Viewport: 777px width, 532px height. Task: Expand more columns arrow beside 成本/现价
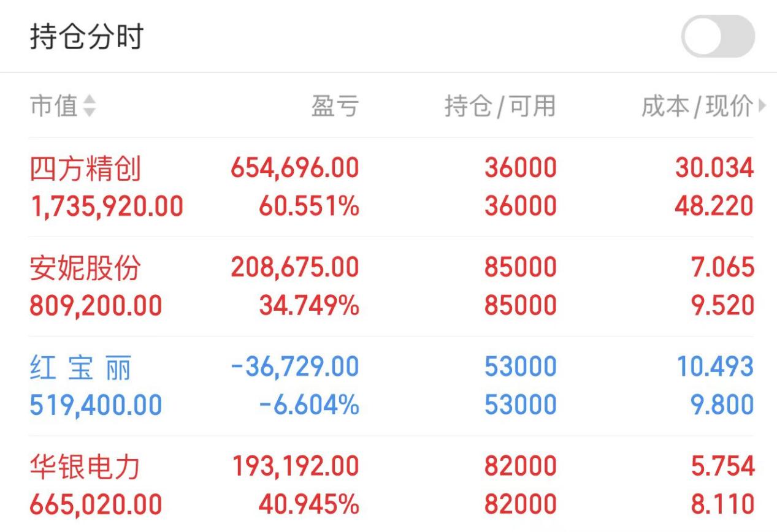pyautogui.click(x=762, y=106)
